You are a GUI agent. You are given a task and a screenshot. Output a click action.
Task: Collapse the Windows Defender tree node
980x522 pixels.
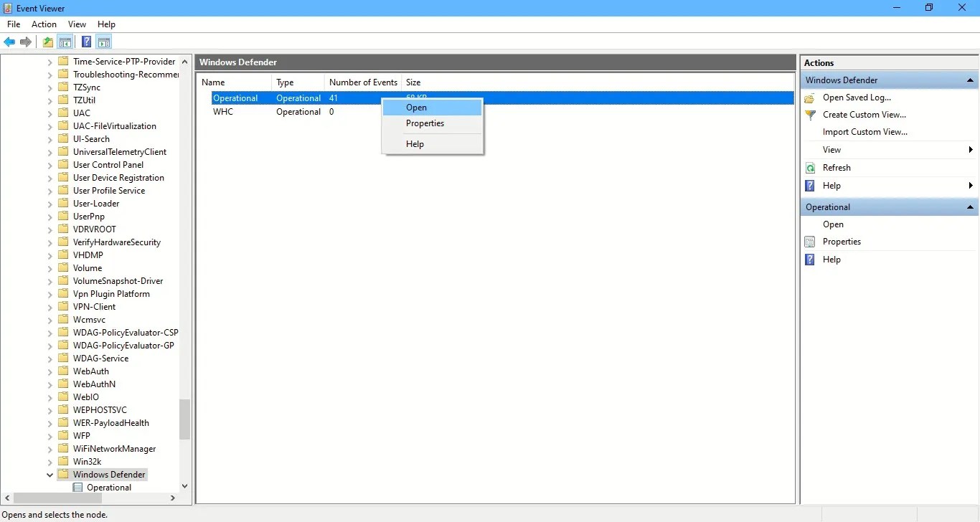tap(50, 474)
